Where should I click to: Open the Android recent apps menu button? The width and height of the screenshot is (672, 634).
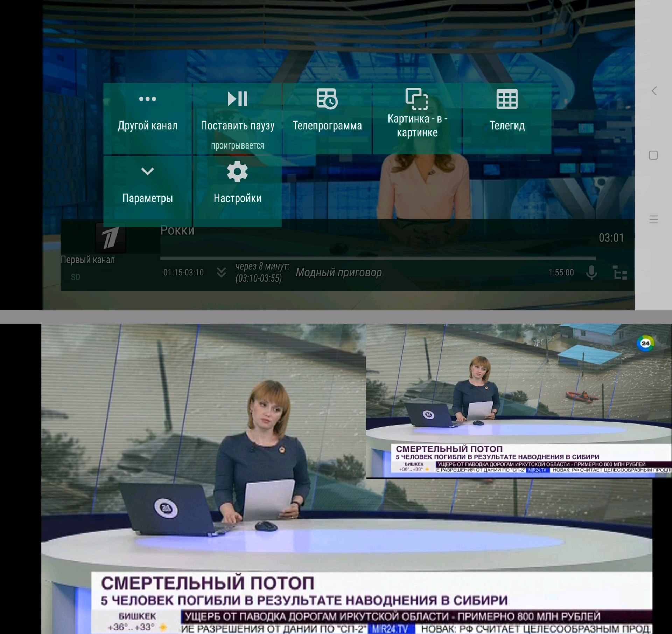(653, 220)
